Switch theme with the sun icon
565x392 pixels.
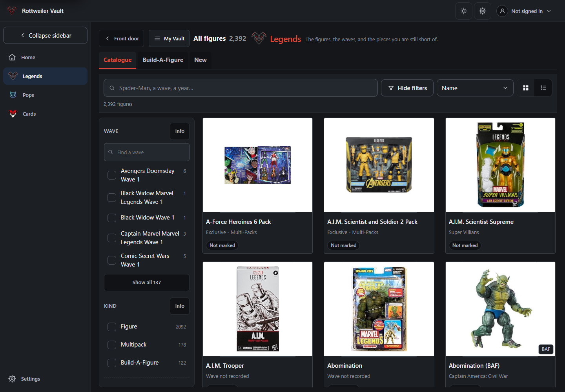pos(464,11)
